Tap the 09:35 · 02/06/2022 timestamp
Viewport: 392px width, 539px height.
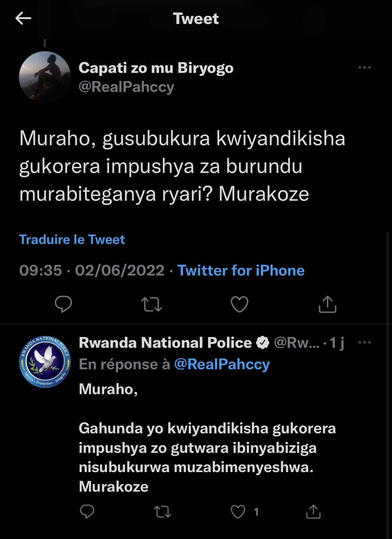(x=92, y=270)
